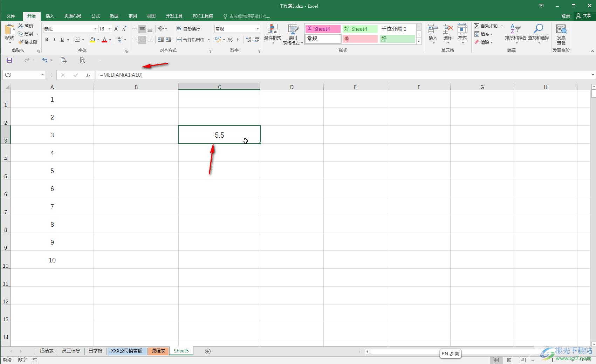
Task: Click the Invoice Check (发票查验) icon
Action: pos(561,34)
